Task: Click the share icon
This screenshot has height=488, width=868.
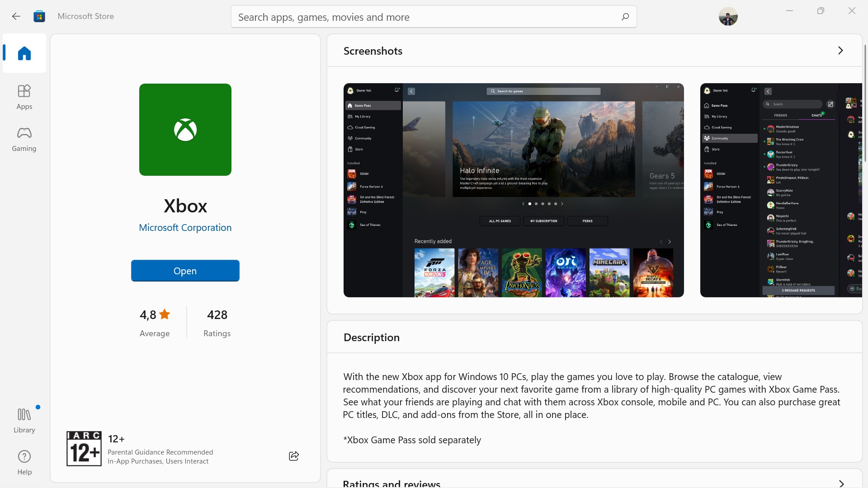Action: click(x=294, y=456)
